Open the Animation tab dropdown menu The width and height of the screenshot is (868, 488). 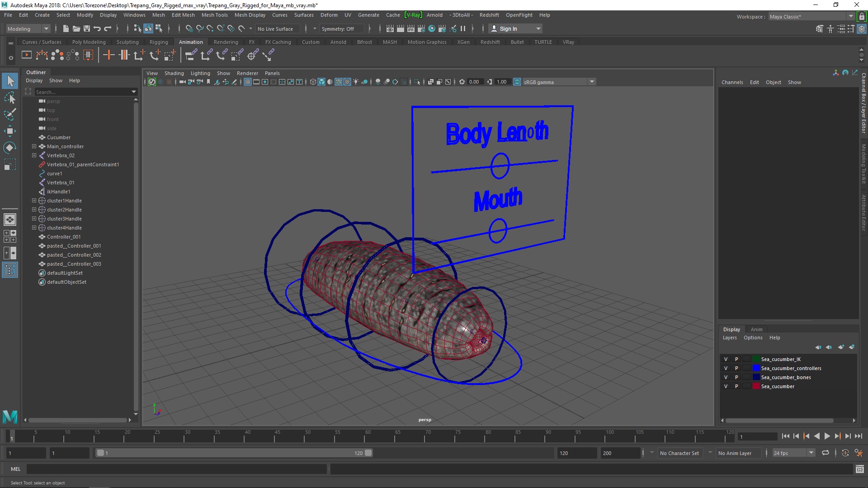click(190, 42)
